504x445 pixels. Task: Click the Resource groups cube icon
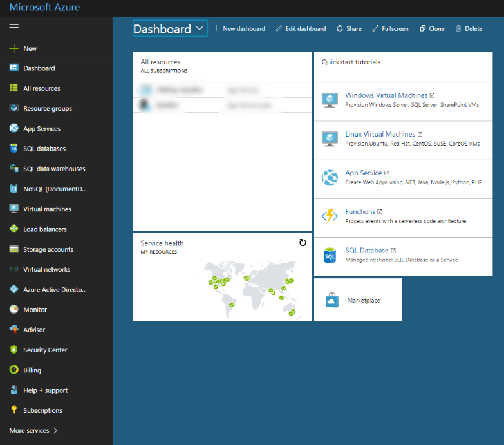(x=14, y=108)
